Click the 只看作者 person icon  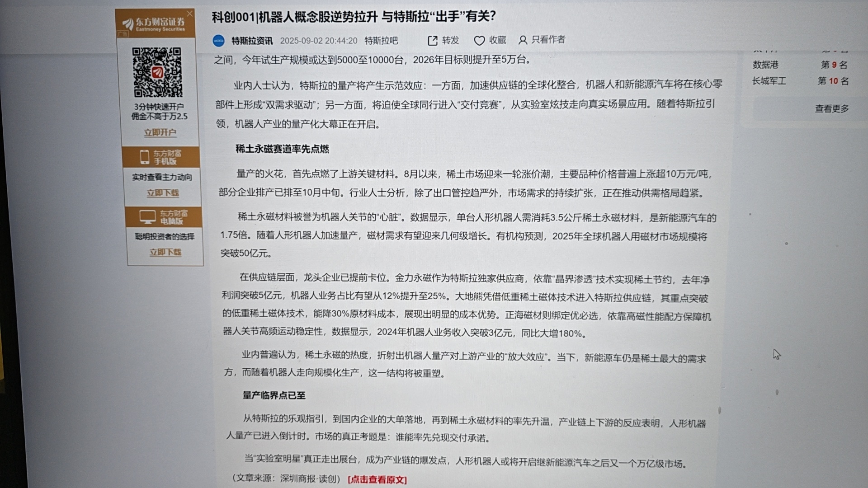click(523, 40)
